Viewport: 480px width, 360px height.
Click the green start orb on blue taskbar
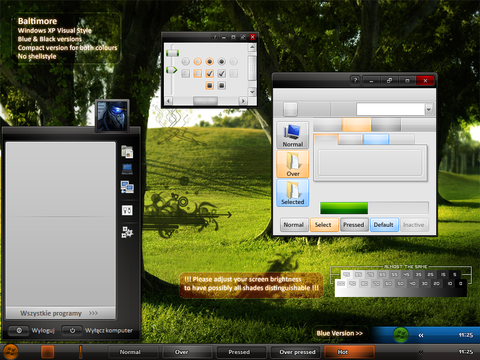[x=400, y=335]
